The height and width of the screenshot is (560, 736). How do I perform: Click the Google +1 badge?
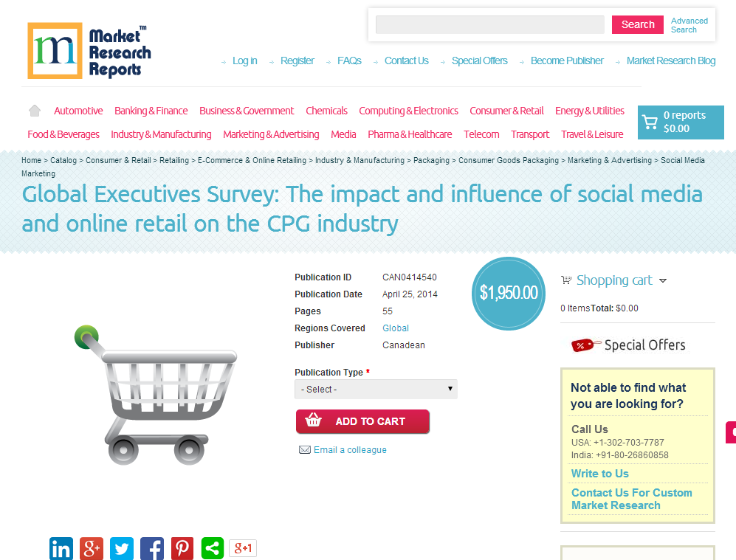click(x=243, y=547)
